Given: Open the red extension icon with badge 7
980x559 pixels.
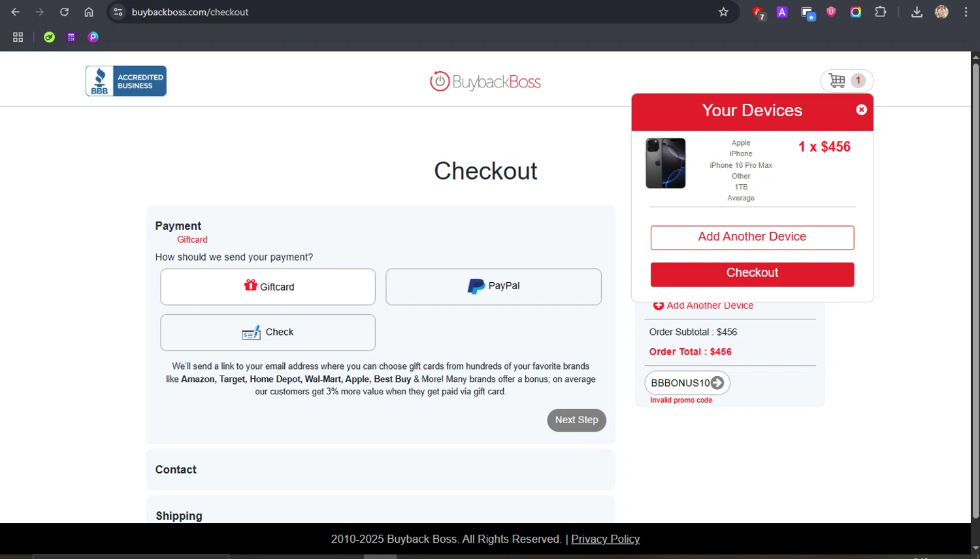Looking at the screenshot, I should tap(758, 12).
